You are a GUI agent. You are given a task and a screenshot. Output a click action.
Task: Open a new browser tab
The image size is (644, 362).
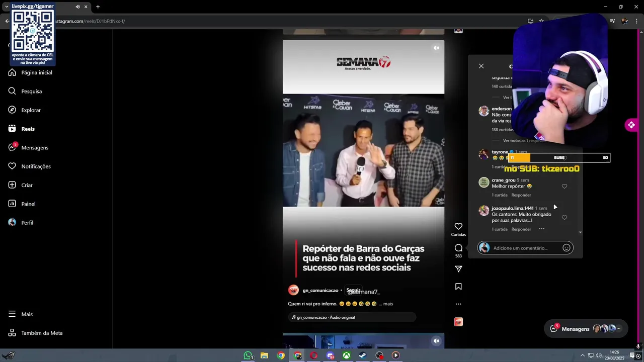coord(98,7)
